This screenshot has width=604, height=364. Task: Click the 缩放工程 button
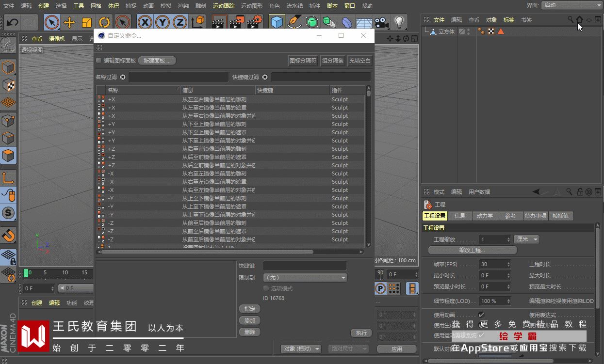coord(473,250)
